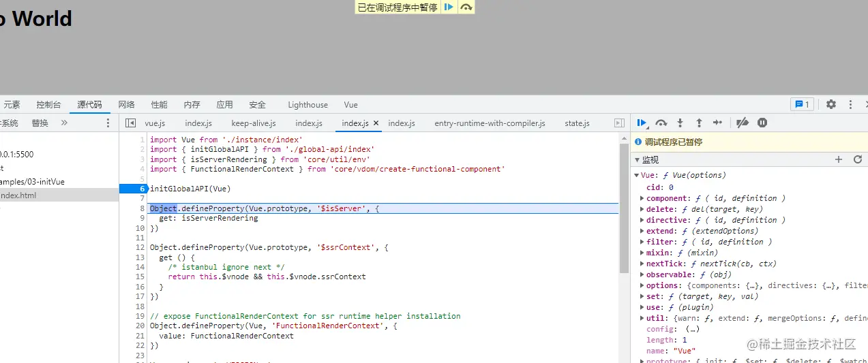Click line number 8 gutter
868x363 pixels.
point(143,208)
